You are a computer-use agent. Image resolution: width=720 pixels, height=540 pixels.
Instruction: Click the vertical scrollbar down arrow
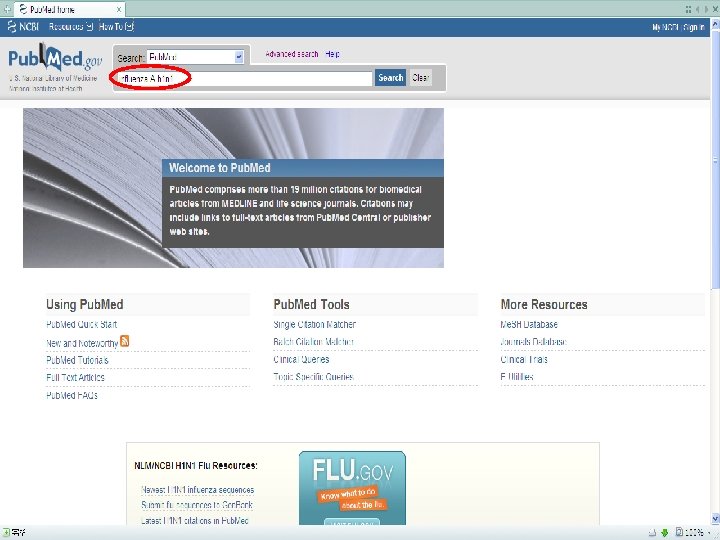715,519
